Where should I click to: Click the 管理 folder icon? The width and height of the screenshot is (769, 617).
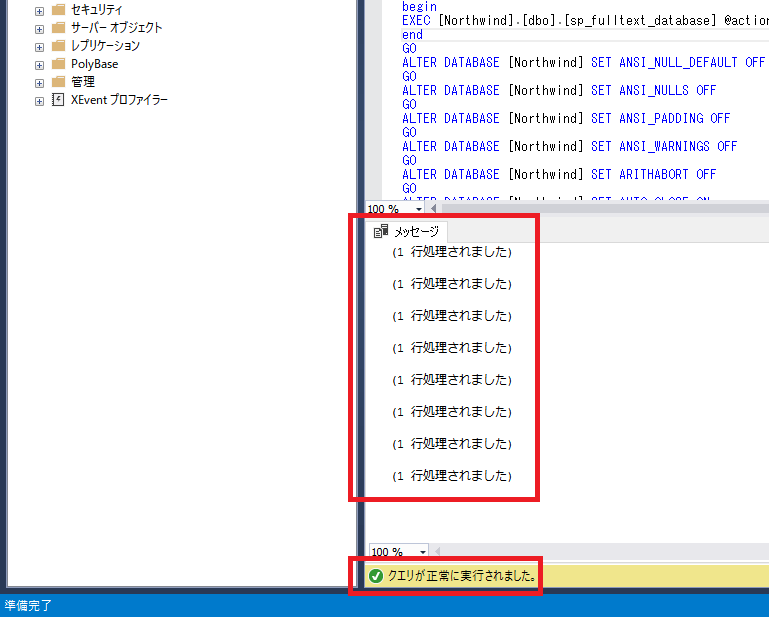(x=58, y=82)
